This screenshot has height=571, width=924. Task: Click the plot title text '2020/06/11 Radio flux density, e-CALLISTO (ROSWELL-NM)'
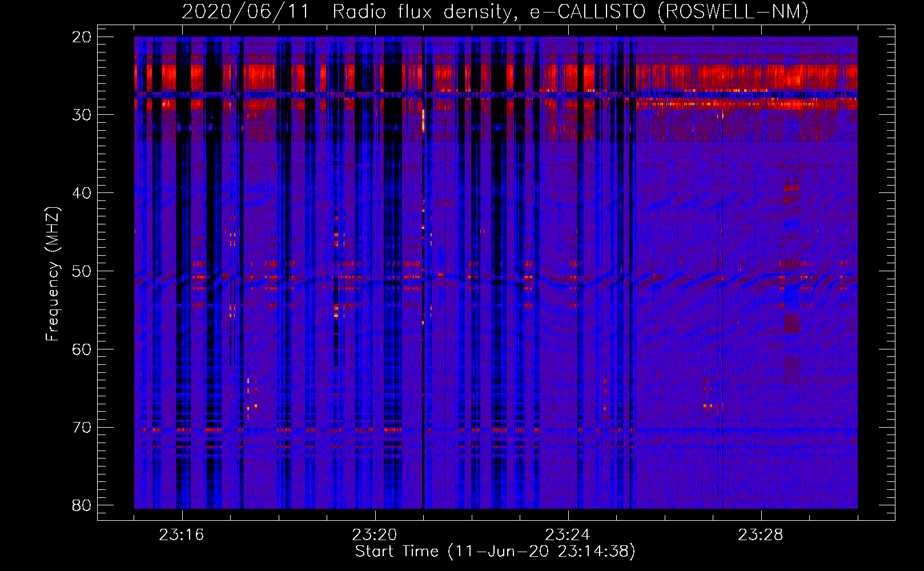pyautogui.click(x=495, y=11)
